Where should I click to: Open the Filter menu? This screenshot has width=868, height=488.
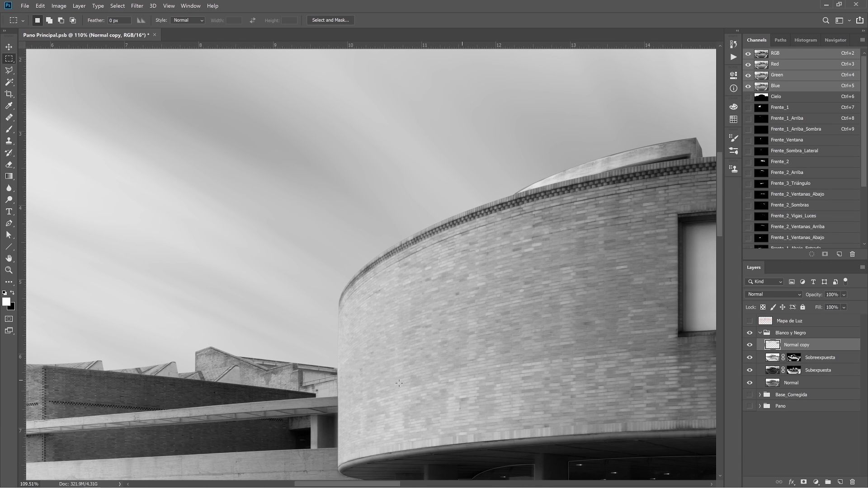tap(137, 6)
